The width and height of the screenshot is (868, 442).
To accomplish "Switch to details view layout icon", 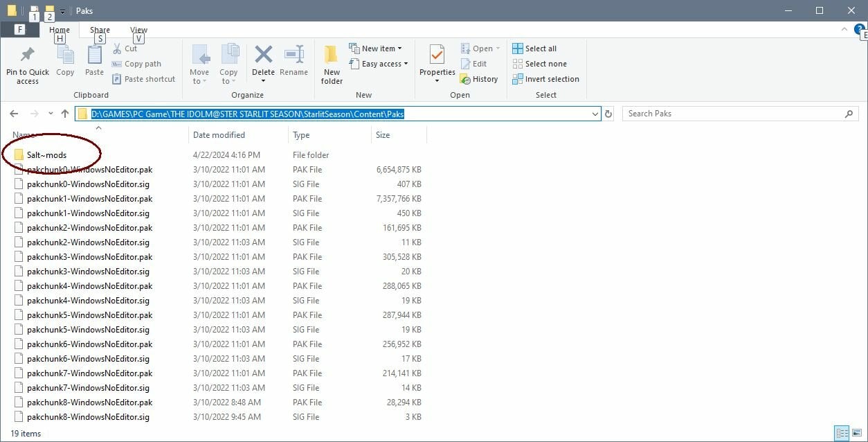I will tap(842, 434).
